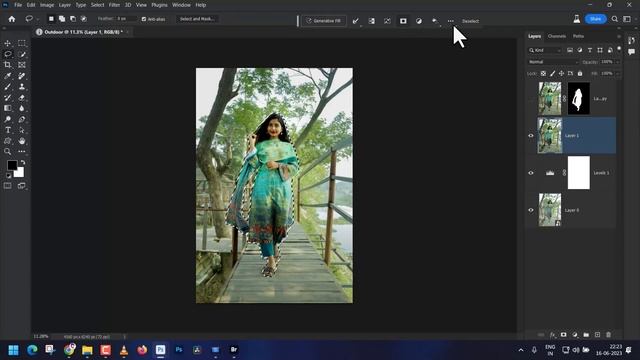This screenshot has height=360, width=640.
Task: Open the Photoshop search magnifier icon
Action: pos(615,19)
